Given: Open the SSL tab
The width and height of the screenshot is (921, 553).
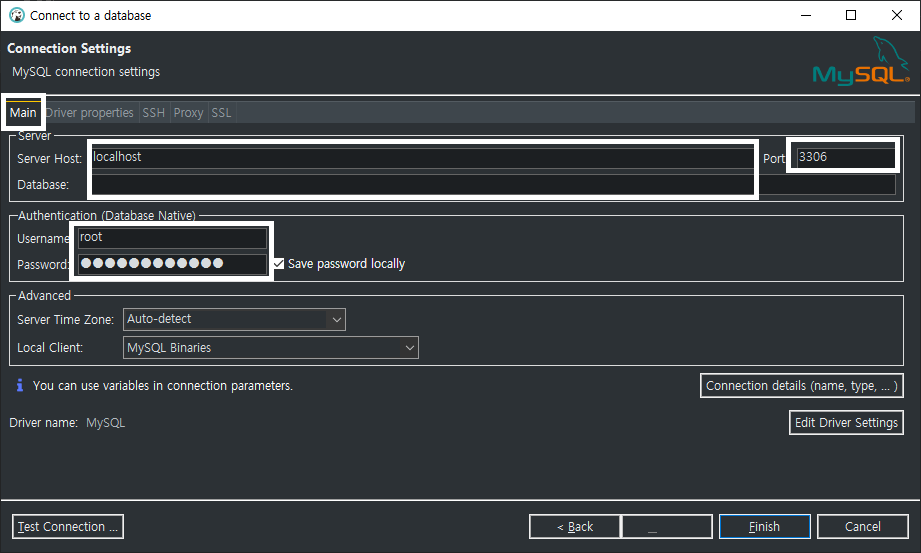Looking at the screenshot, I should tap(221, 112).
